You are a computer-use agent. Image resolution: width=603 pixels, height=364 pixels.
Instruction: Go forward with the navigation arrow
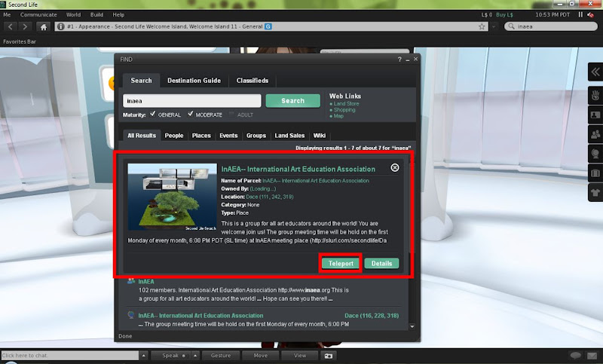coord(25,26)
